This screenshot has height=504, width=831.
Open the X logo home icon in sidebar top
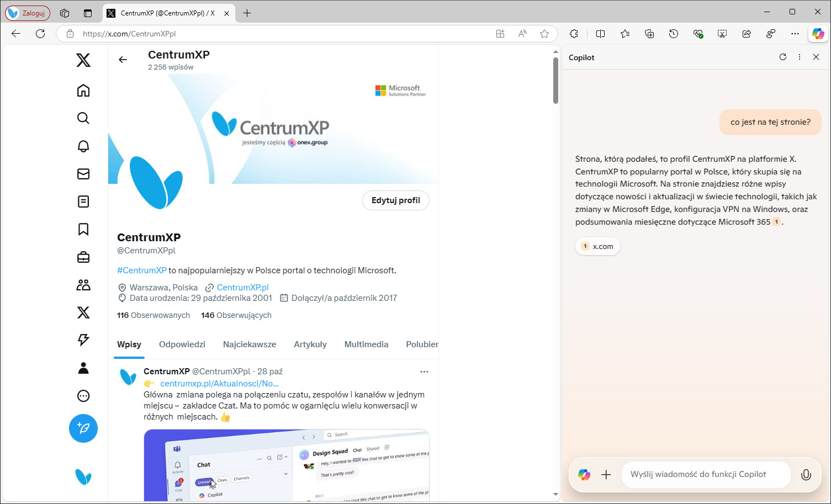[83, 60]
